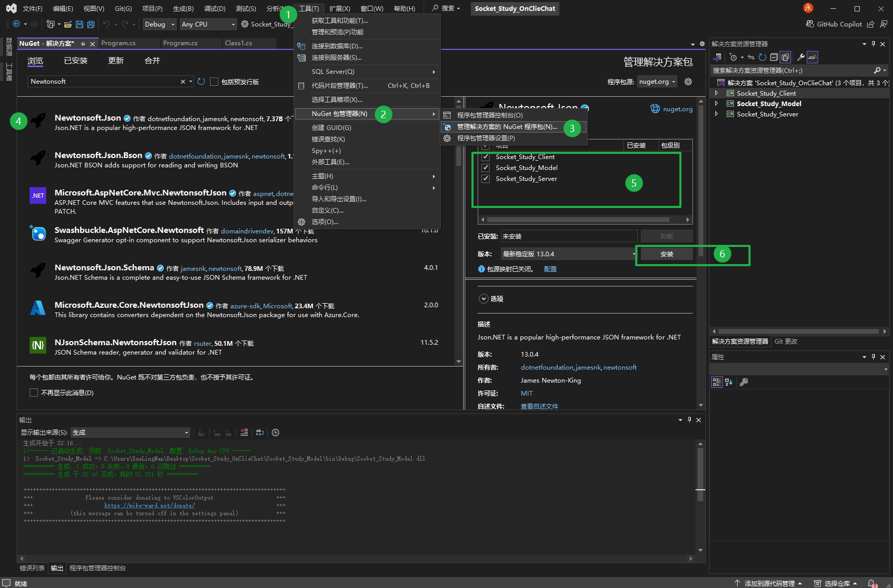The image size is (893, 588).
Task: Clear the Newtonsoft search text
Action: pyautogui.click(x=183, y=82)
